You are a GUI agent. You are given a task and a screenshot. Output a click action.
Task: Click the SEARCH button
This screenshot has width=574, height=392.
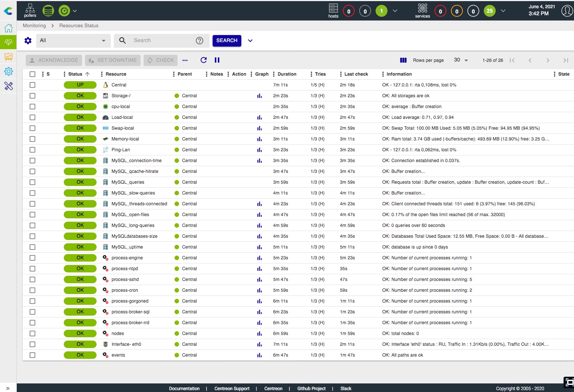tap(227, 41)
